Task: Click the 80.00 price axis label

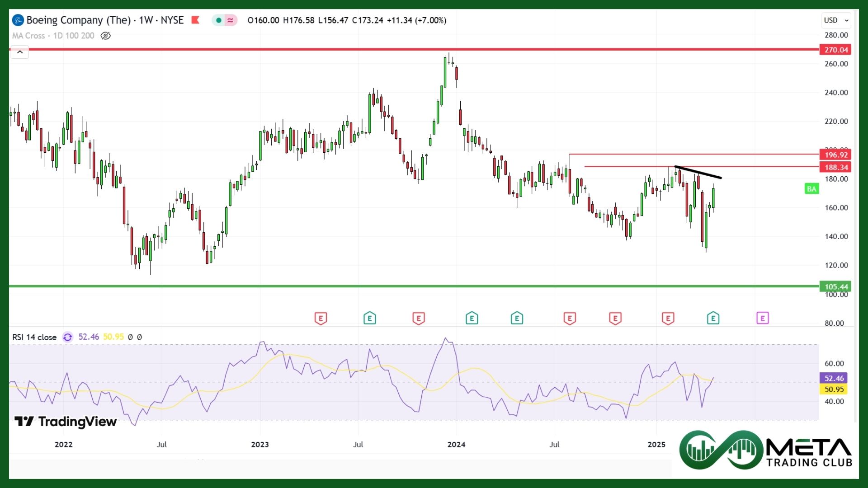Action: click(x=834, y=323)
